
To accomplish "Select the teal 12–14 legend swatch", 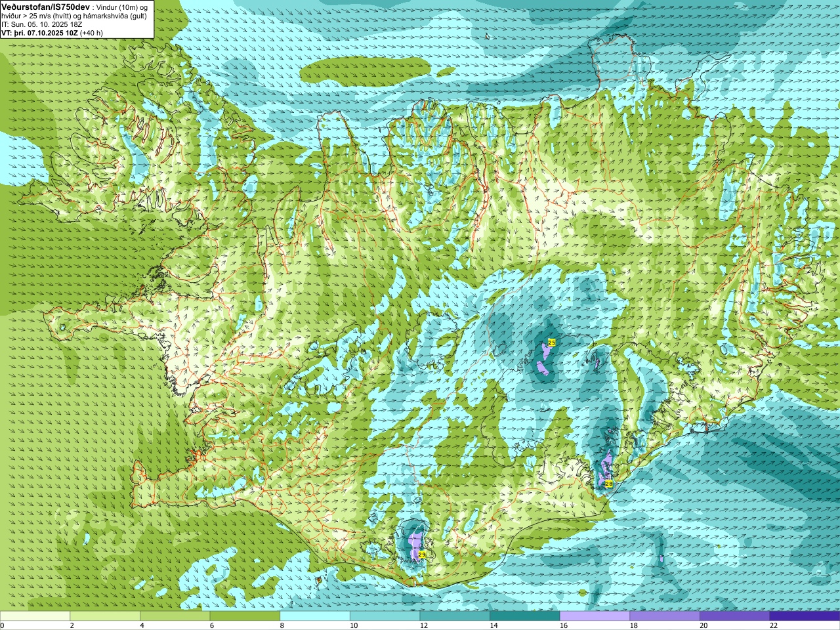I will coord(455,616).
